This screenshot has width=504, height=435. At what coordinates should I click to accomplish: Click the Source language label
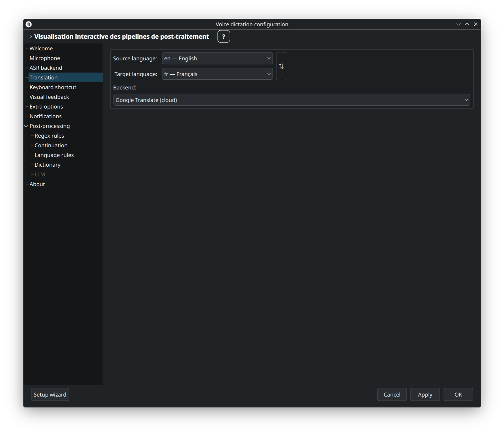pos(135,58)
